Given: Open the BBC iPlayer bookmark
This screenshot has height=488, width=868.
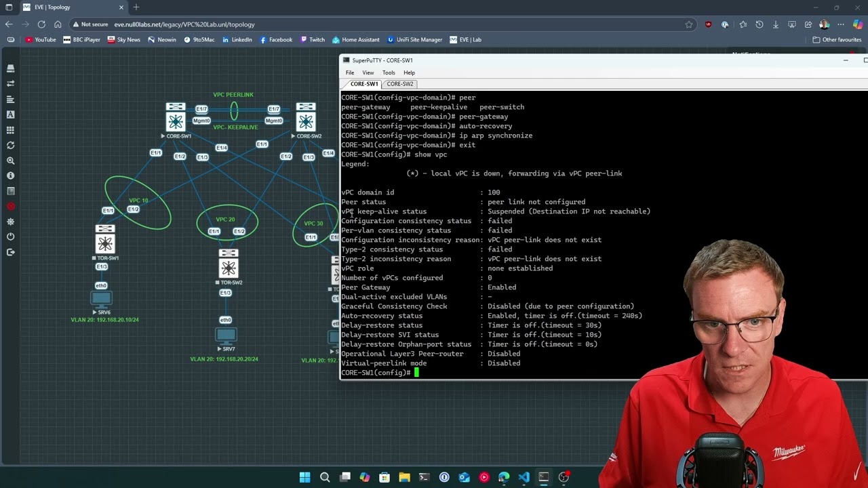Looking at the screenshot, I should (x=81, y=39).
